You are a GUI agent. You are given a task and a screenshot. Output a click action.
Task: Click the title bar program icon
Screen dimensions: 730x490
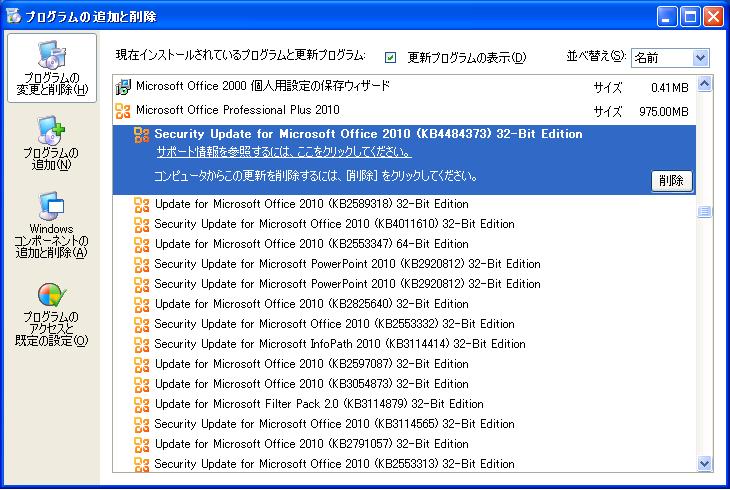(14, 15)
